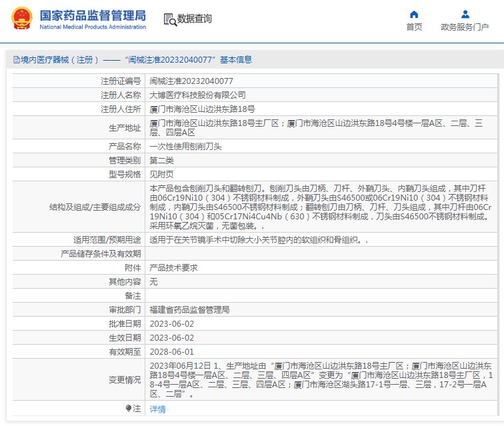Viewport: 504px width, 426px height.
Task: Click the 生产地址 row label
Action: click(125, 127)
